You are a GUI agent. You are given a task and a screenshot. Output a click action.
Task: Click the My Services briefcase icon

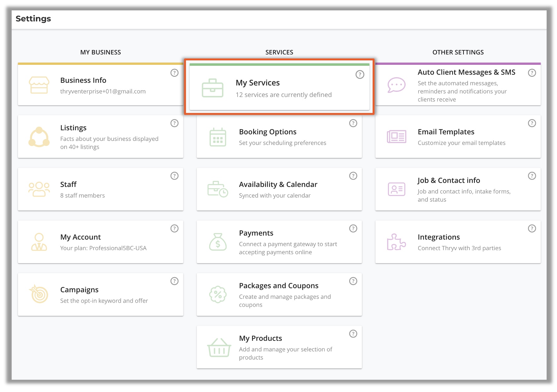coord(212,88)
